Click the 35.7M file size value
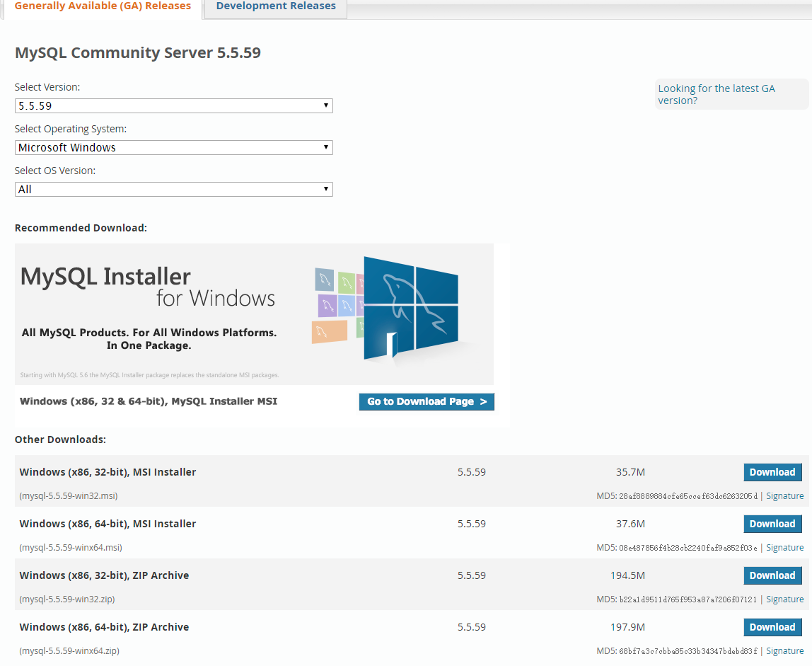The height and width of the screenshot is (666, 812). tap(630, 472)
